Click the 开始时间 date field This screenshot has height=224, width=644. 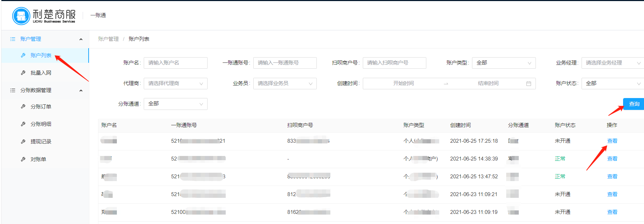(x=404, y=83)
